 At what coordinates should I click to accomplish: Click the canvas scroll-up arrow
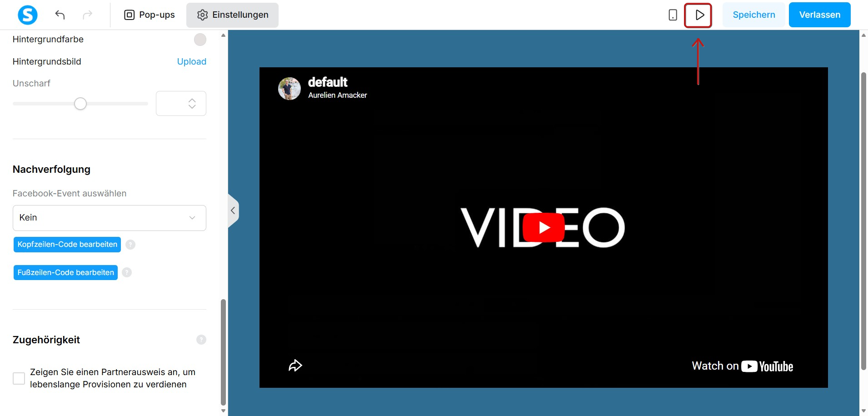tap(863, 35)
